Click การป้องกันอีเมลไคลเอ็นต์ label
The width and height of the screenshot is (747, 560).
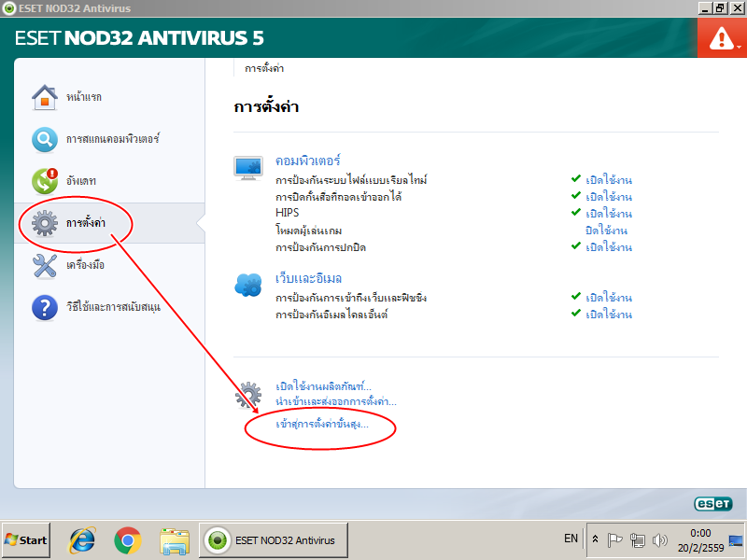point(331,315)
